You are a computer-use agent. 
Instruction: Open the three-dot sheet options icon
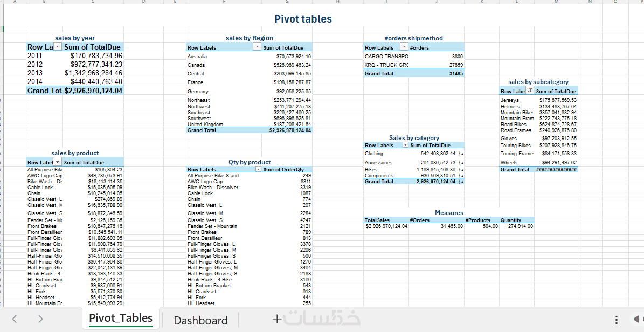click(x=617, y=320)
